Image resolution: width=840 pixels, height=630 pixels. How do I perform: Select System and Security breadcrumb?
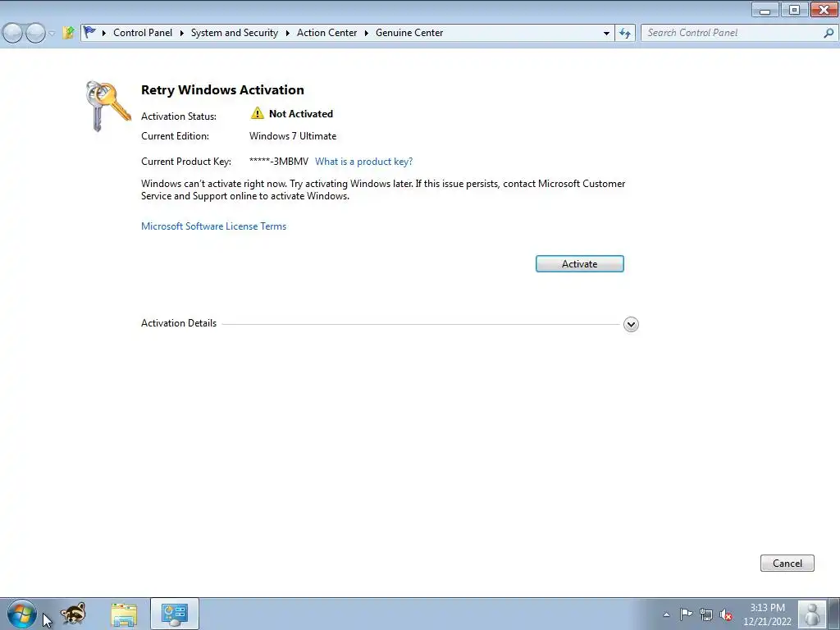[x=234, y=33]
